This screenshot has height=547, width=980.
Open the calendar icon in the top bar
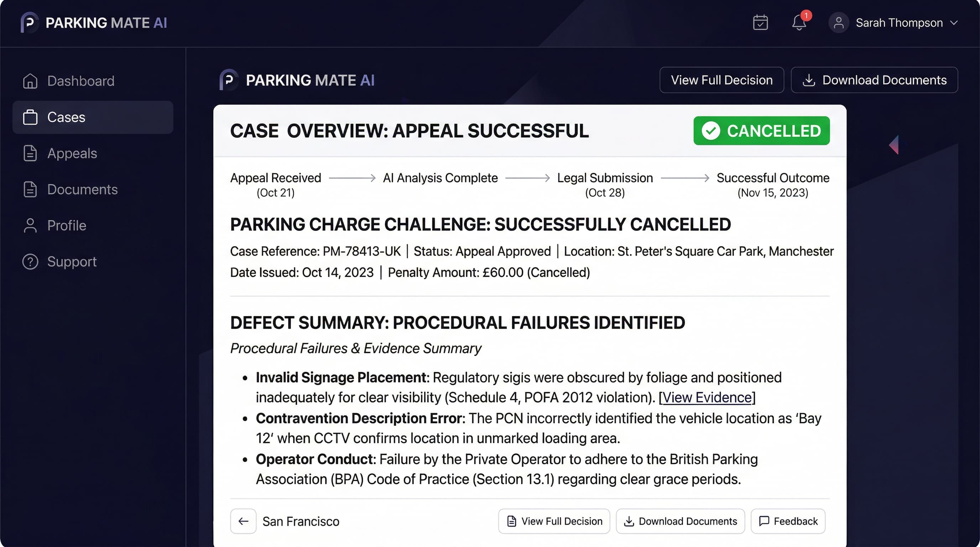click(x=760, y=22)
